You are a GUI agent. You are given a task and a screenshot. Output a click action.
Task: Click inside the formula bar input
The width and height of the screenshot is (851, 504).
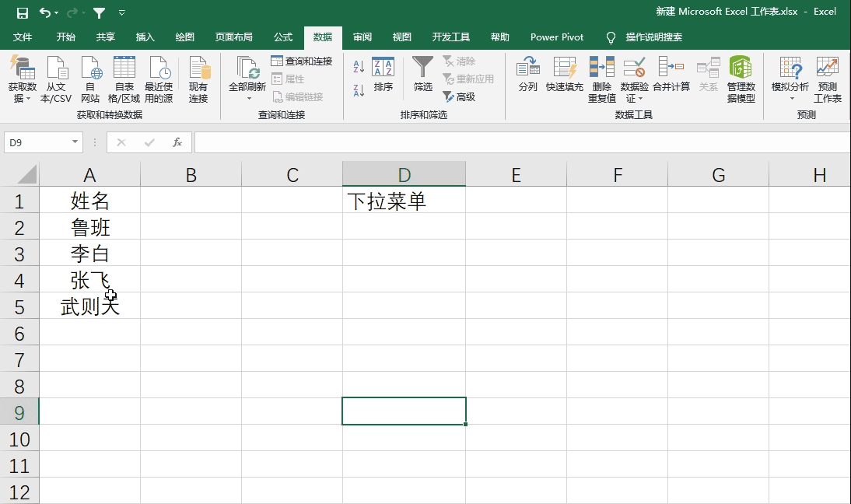[521, 142]
